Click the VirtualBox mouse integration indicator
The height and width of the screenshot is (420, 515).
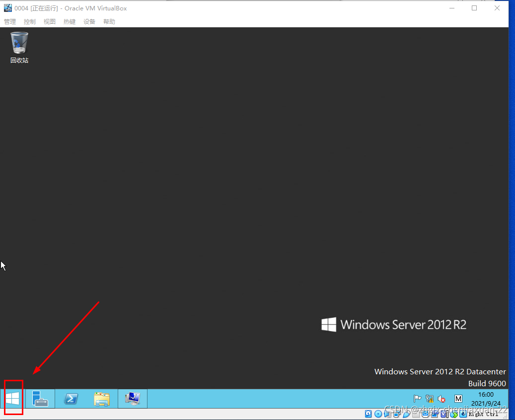(454, 414)
